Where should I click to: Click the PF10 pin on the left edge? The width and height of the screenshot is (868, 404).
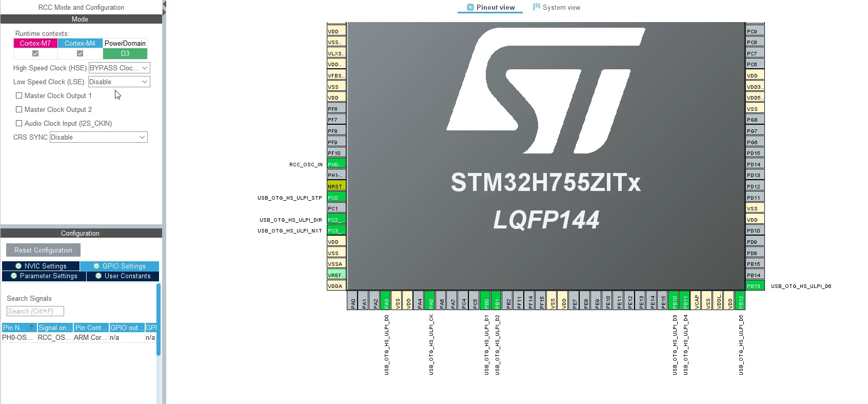(336, 153)
